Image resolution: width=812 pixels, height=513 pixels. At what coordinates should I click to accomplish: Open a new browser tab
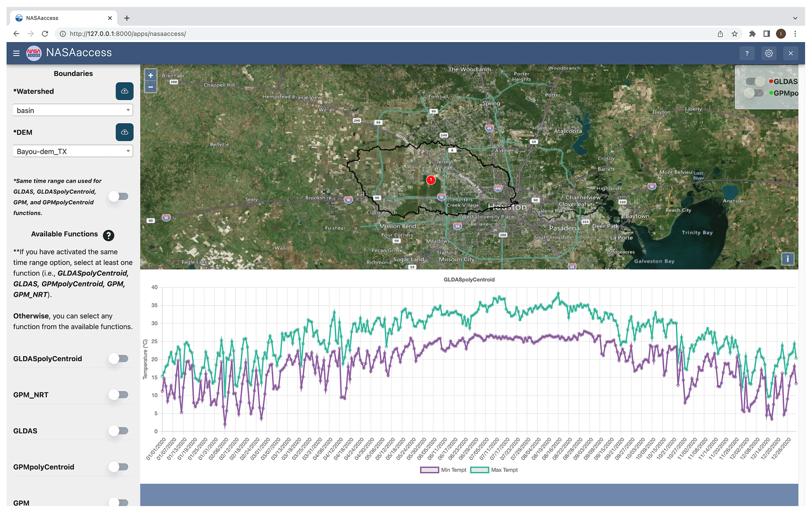[x=127, y=18]
